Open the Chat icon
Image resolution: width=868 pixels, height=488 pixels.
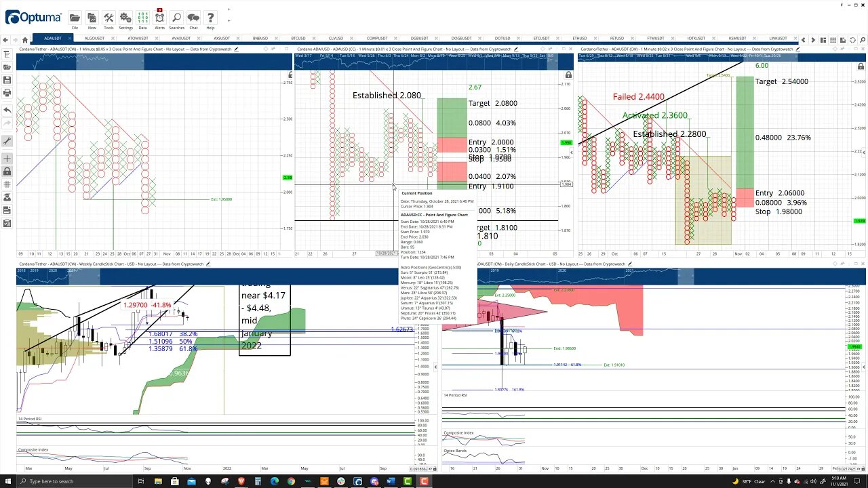click(x=193, y=18)
